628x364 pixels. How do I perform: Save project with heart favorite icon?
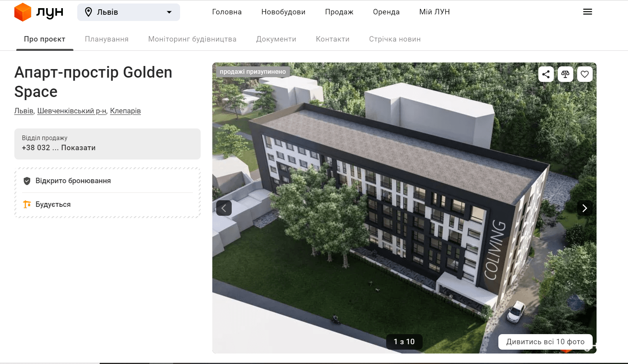point(585,74)
